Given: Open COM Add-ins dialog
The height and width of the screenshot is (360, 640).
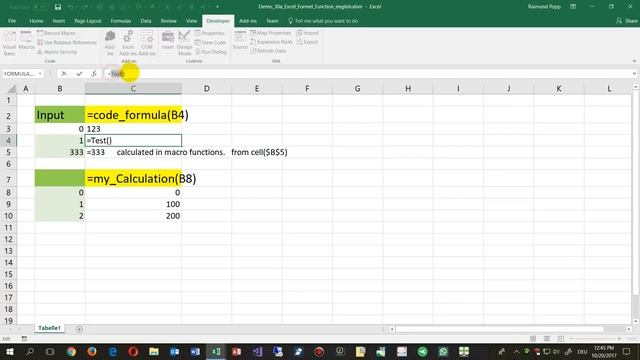Looking at the screenshot, I should (147, 43).
